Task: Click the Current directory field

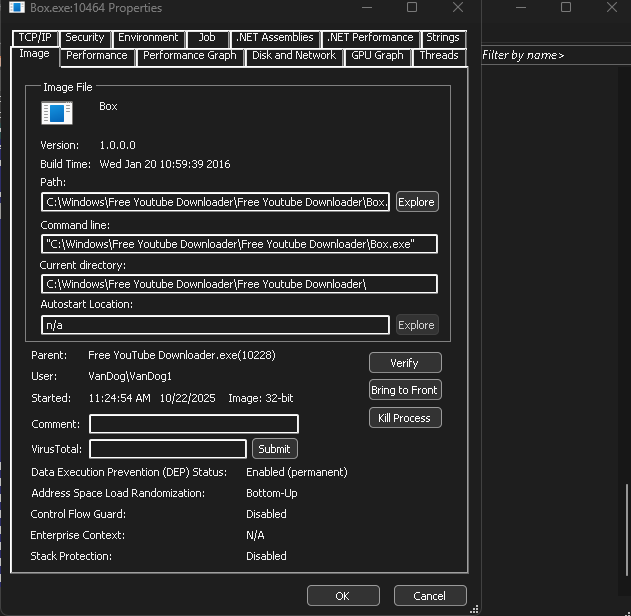Action: (239, 284)
